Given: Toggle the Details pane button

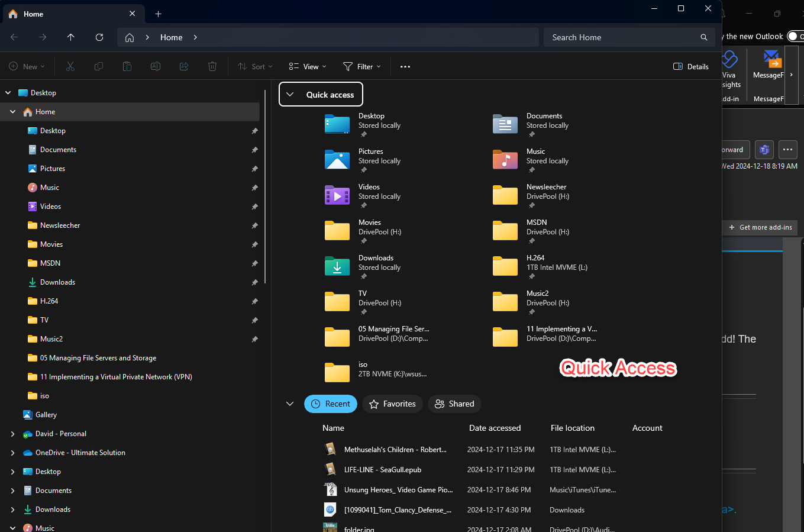Looking at the screenshot, I should point(691,67).
